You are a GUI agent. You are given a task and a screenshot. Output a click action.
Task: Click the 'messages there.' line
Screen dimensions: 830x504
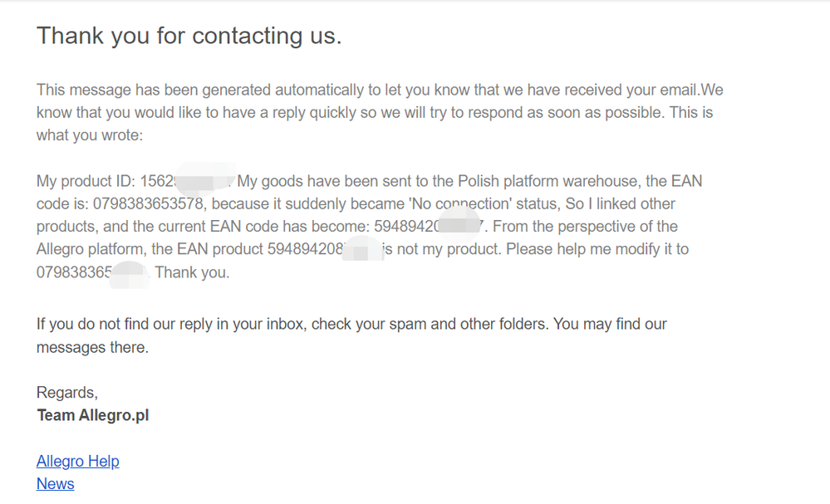(92, 347)
